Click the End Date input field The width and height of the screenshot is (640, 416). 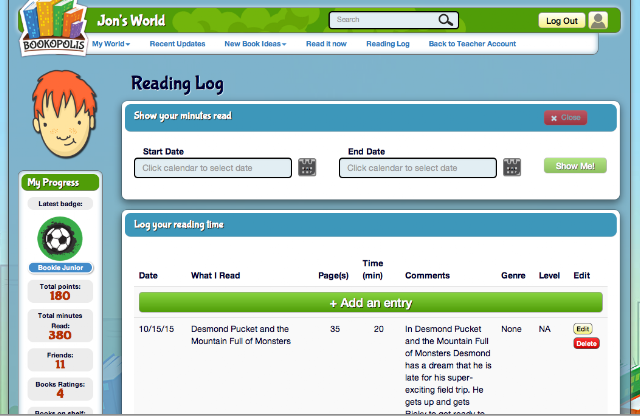coord(418,168)
